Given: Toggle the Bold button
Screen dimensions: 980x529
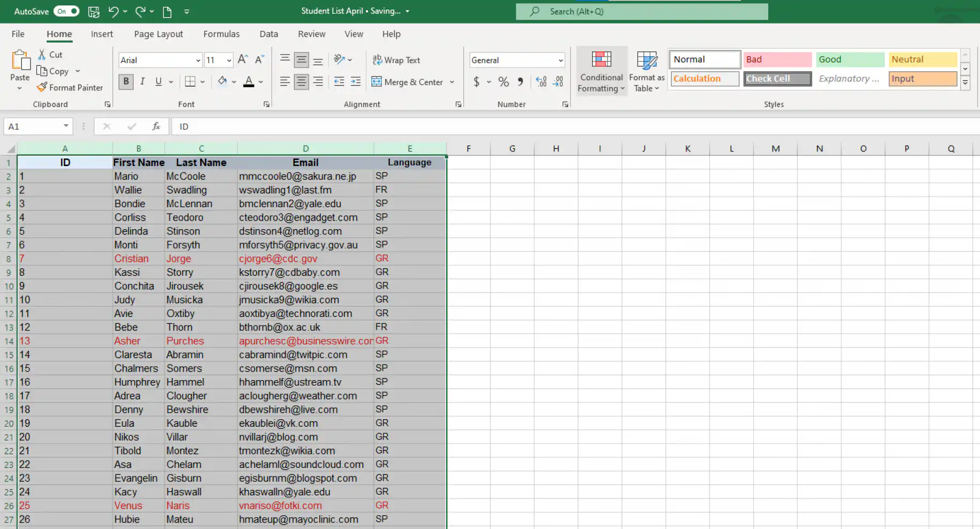Looking at the screenshot, I should coord(126,81).
